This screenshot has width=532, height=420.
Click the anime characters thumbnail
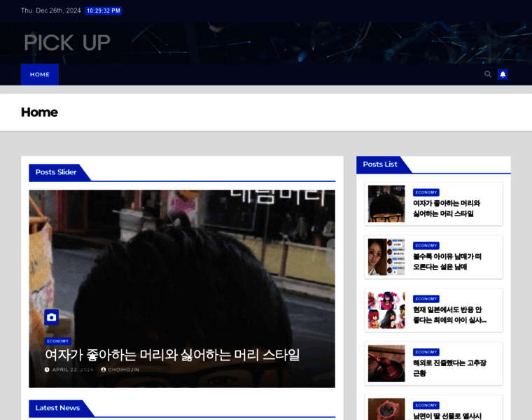[x=386, y=310]
